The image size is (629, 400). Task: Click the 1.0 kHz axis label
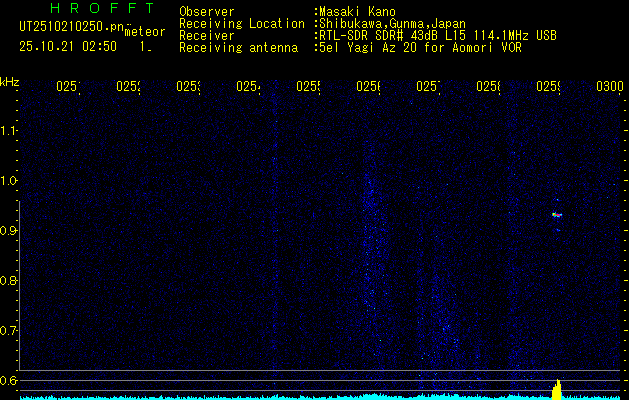tap(8, 181)
